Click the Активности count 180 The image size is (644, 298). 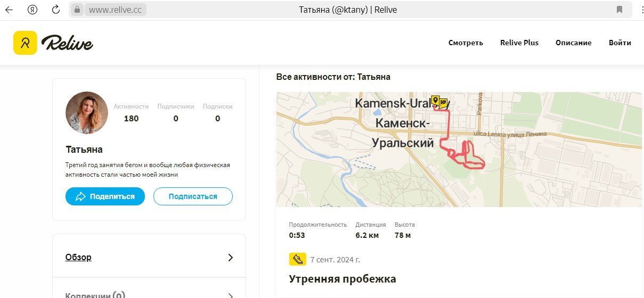pyautogui.click(x=131, y=119)
